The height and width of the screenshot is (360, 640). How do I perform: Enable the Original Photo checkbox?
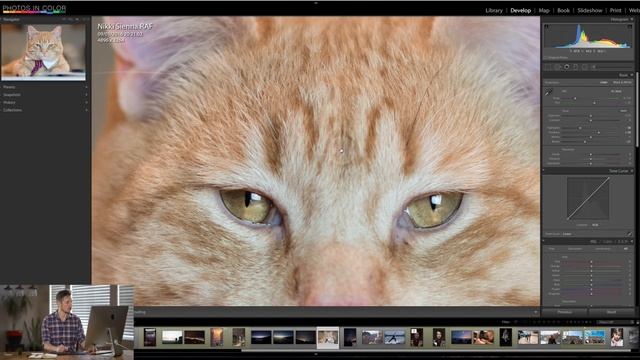click(546, 58)
